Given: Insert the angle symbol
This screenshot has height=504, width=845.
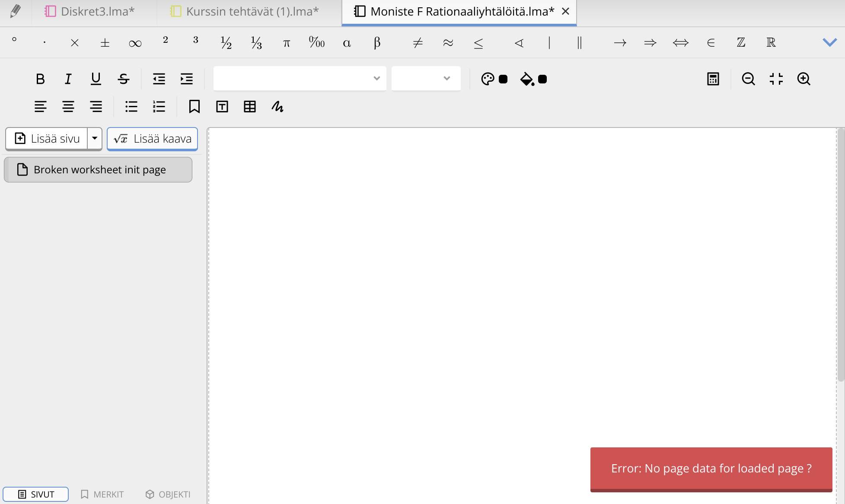Looking at the screenshot, I should [519, 42].
